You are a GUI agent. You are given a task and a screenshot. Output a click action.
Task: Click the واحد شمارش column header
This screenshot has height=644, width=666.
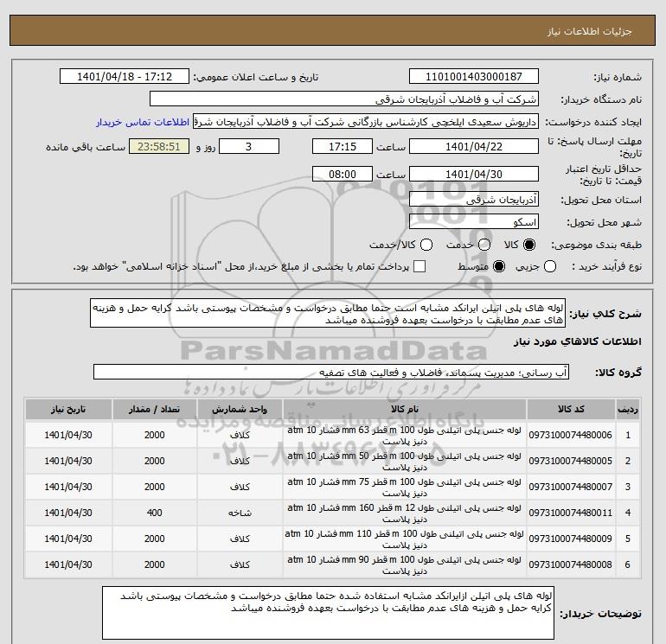[240, 409]
